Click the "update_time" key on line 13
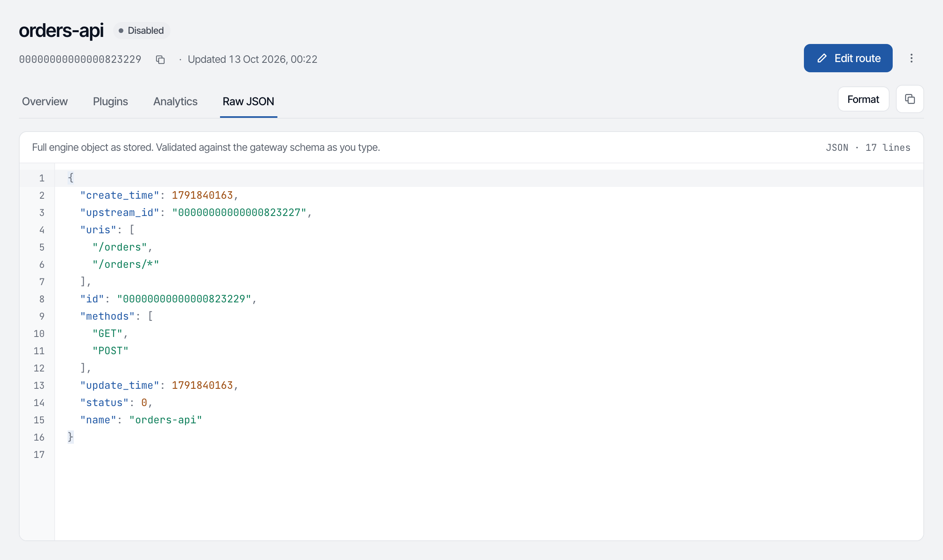Screen dimensions: 943x560 click(x=120, y=385)
